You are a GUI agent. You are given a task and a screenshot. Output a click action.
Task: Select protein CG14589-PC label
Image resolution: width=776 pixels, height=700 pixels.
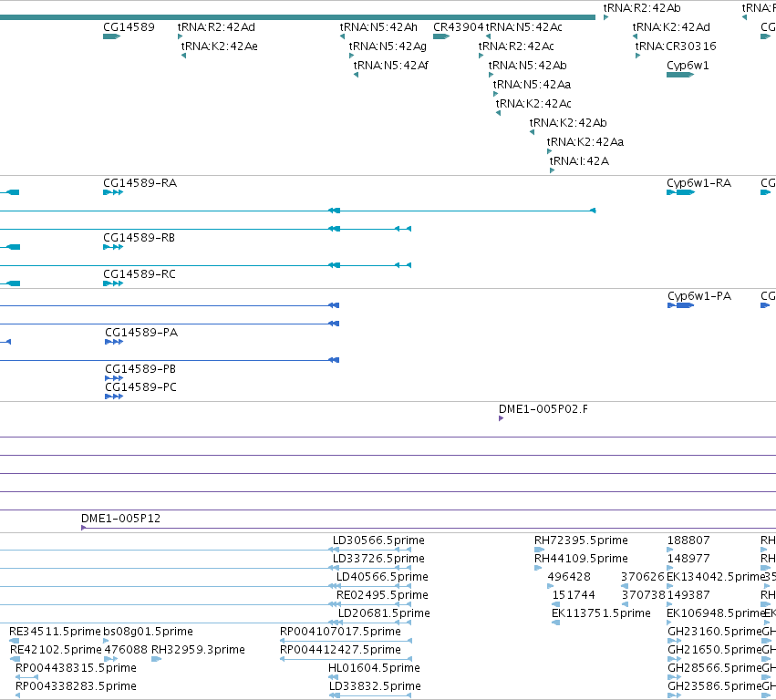[141, 388]
